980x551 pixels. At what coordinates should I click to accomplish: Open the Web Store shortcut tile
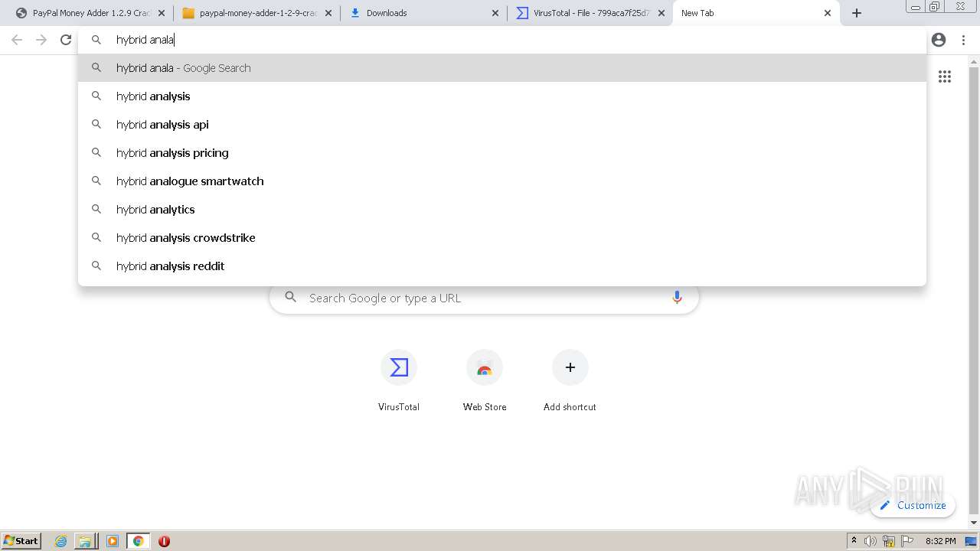coord(485,381)
